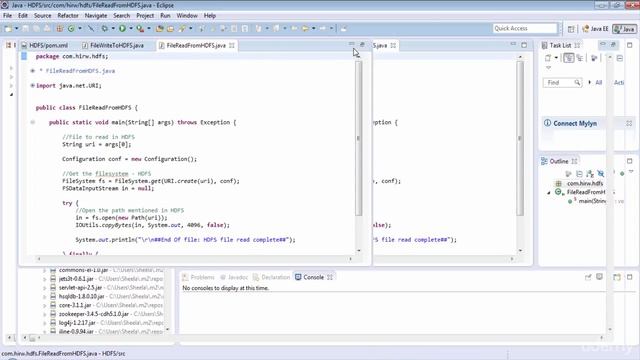640x360 pixels.
Task: Collapse FileReadFromHDFS class in Outline
Action: tap(549, 192)
